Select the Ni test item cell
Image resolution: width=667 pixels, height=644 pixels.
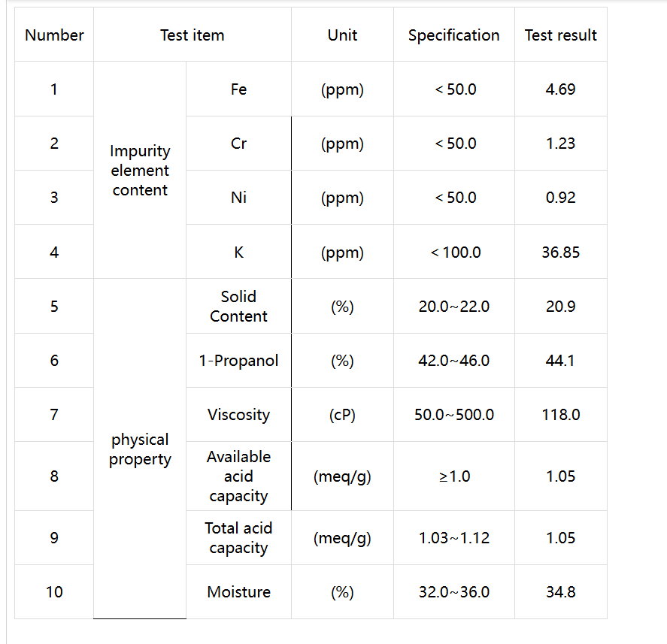click(238, 197)
